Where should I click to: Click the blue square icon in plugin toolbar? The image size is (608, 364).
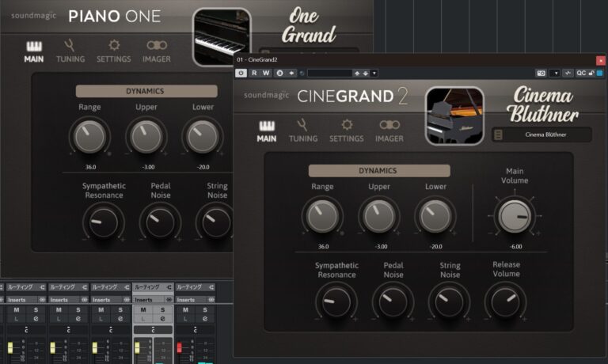coord(600,73)
